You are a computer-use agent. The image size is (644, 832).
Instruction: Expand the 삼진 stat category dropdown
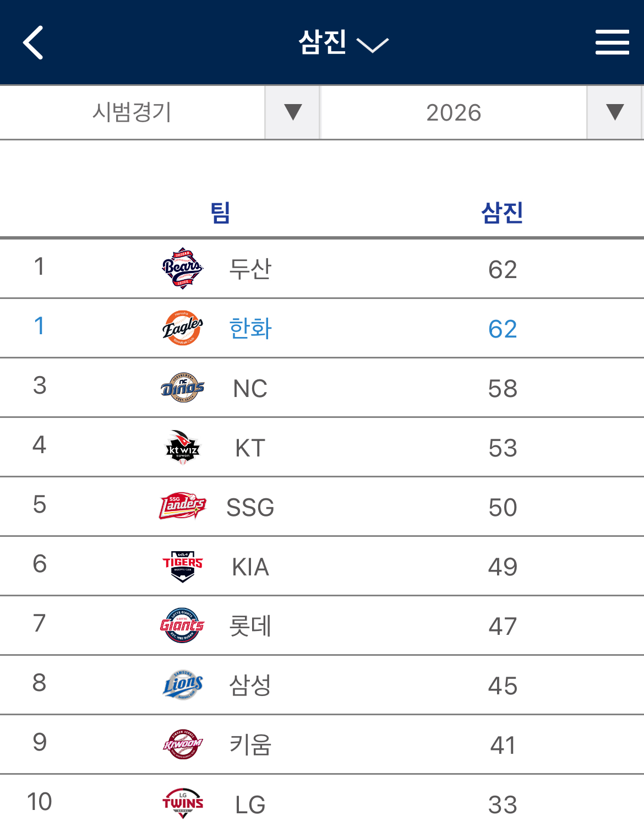click(343, 42)
